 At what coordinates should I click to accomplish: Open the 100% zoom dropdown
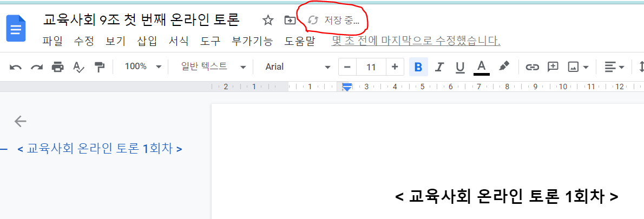(143, 67)
